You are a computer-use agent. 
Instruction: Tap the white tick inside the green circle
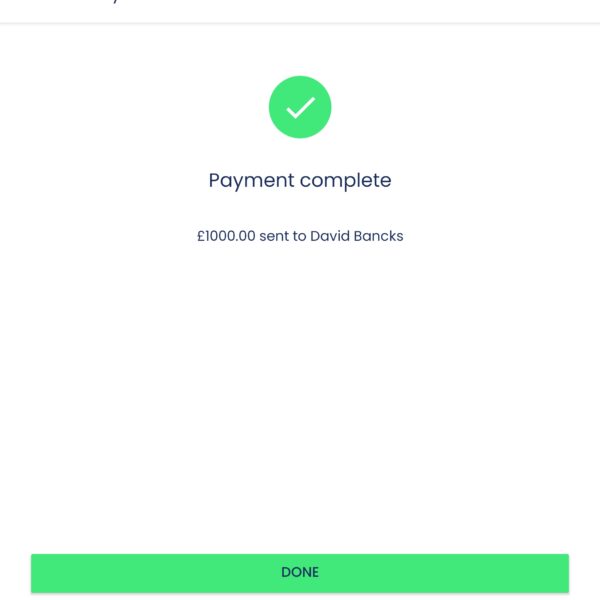pyautogui.click(x=300, y=107)
